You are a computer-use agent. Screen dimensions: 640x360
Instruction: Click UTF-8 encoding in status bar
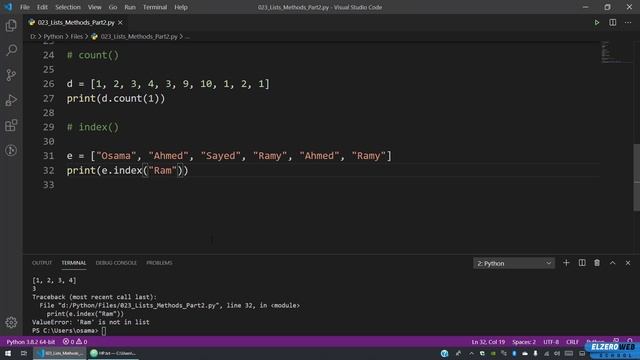[551, 342]
